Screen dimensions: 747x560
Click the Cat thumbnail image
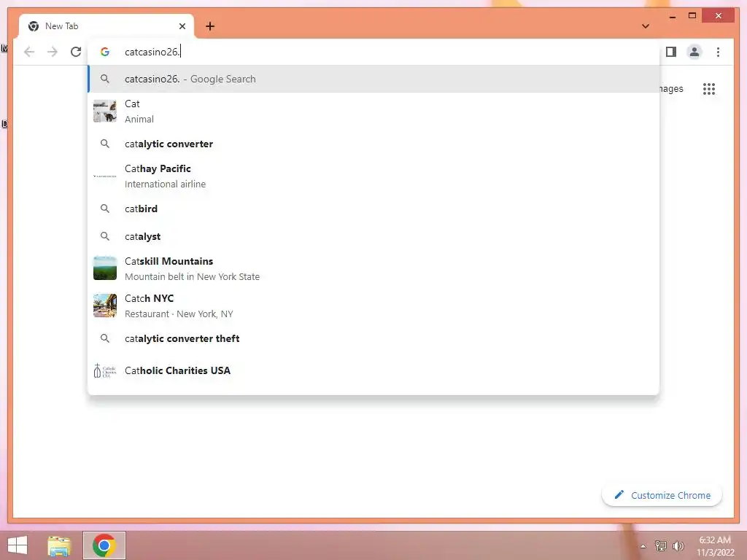coord(105,111)
